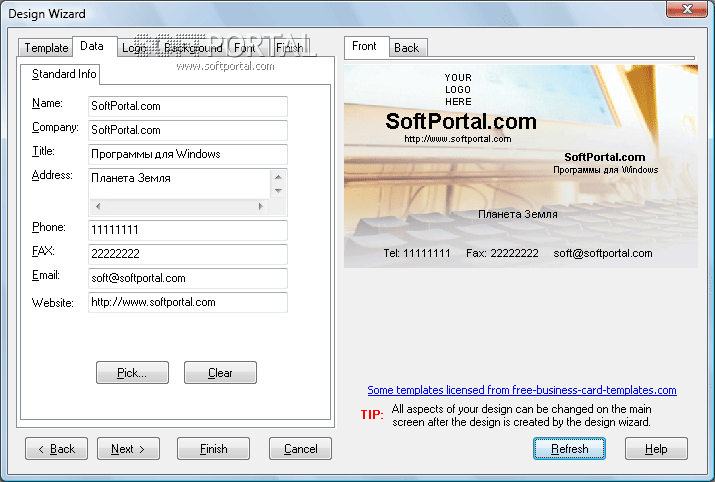Click smaller bold SoftPortal.com on card

pos(605,157)
